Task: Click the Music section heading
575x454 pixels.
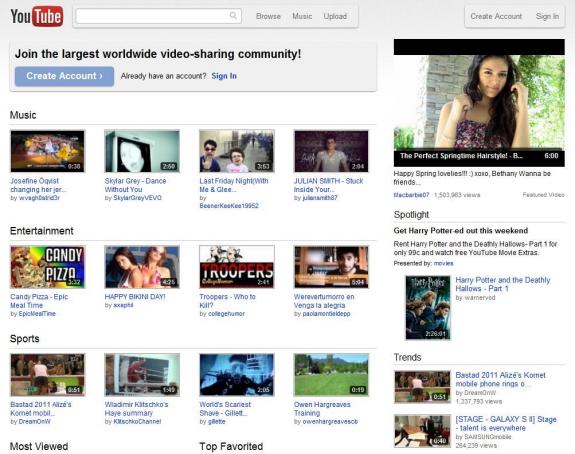Action: click(23, 115)
